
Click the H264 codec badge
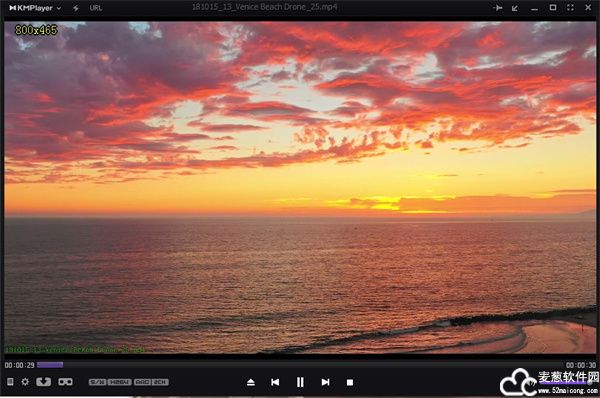tap(119, 382)
